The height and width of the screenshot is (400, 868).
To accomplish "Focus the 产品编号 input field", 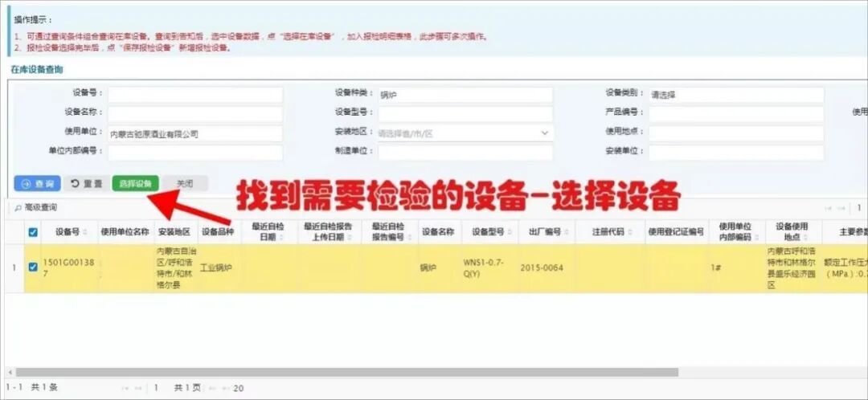I will pyautogui.click(x=736, y=114).
